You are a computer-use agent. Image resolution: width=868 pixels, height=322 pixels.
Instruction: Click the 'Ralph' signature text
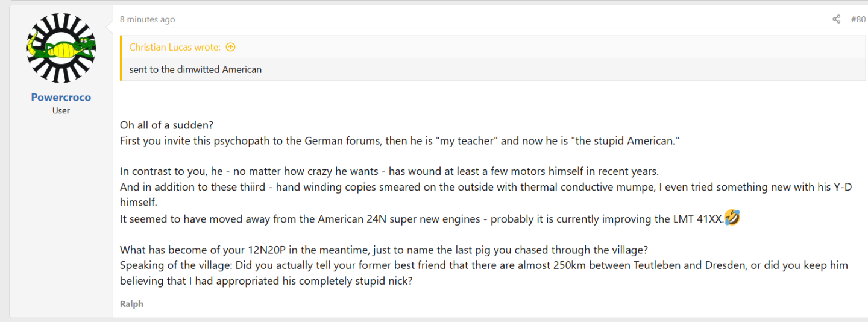coord(131,304)
